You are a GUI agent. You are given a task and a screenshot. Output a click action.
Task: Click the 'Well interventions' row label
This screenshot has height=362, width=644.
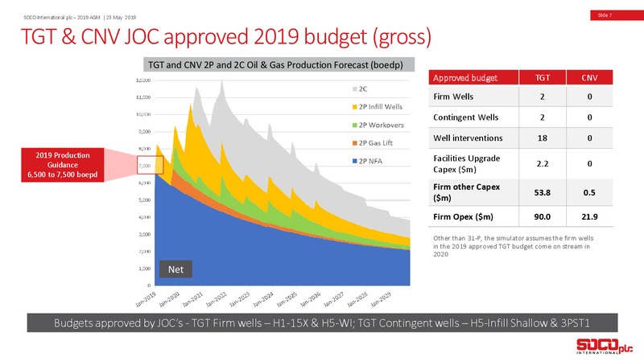pos(468,138)
